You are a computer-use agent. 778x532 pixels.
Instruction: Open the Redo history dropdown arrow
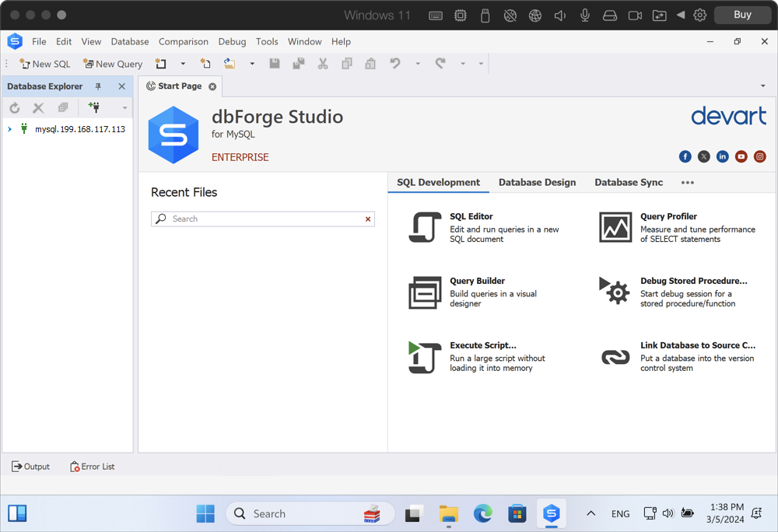(x=463, y=64)
